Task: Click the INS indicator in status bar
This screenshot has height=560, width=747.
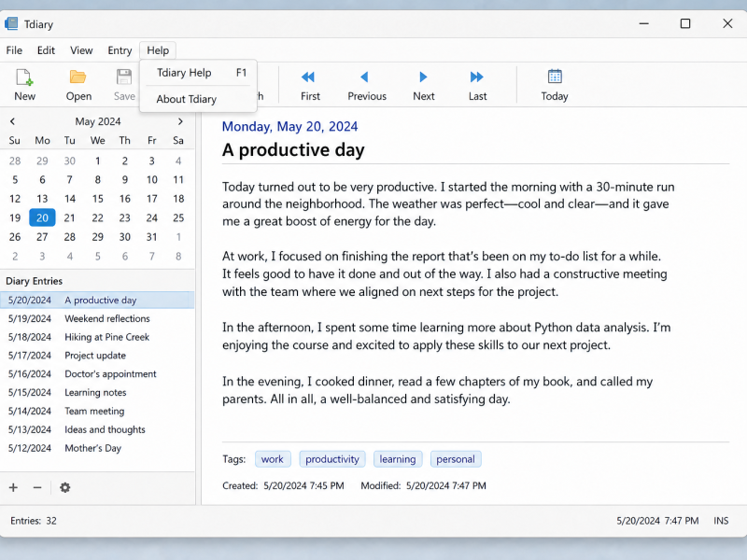Action: coord(721,521)
